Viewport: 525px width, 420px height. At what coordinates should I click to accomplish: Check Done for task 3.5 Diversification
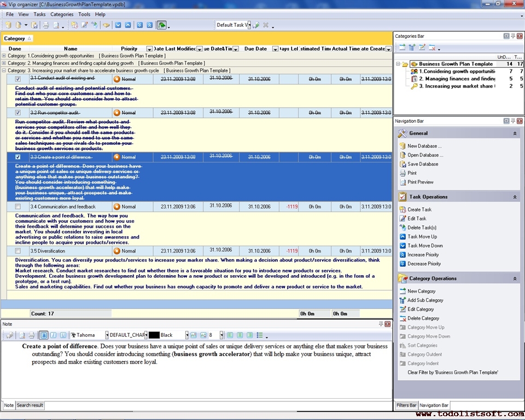(x=17, y=251)
